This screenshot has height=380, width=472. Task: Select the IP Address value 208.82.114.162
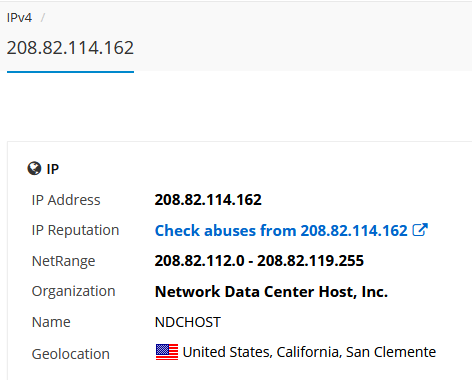(208, 200)
